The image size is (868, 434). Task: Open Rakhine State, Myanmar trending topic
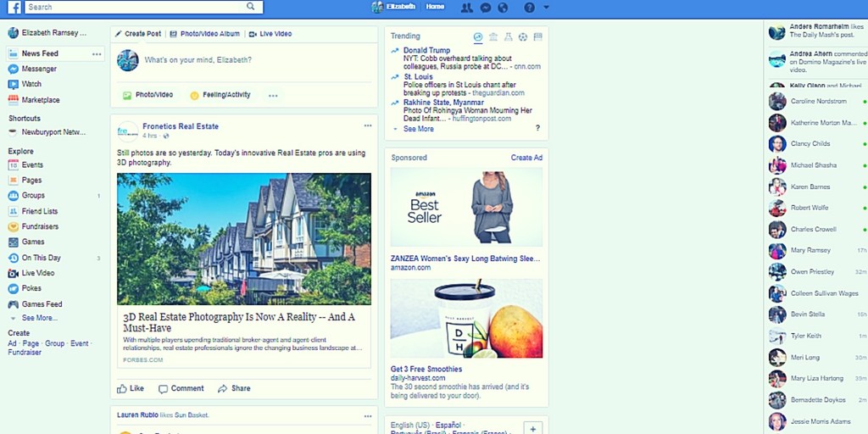pyautogui.click(x=443, y=103)
